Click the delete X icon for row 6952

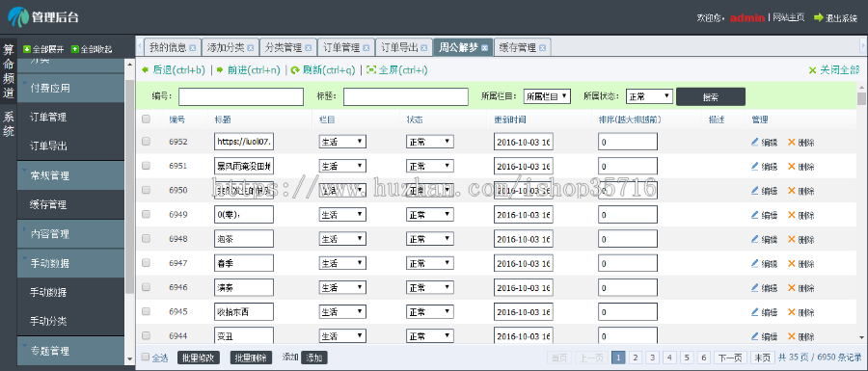(792, 142)
